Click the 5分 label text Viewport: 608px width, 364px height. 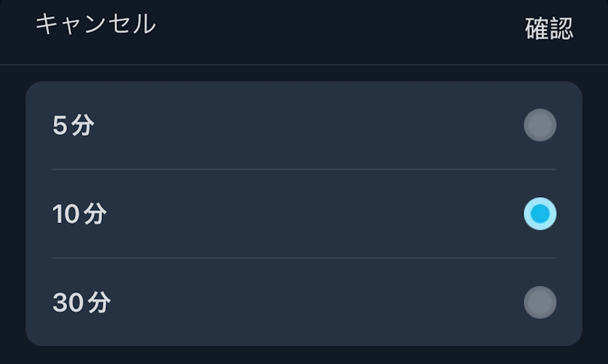[73, 125]
